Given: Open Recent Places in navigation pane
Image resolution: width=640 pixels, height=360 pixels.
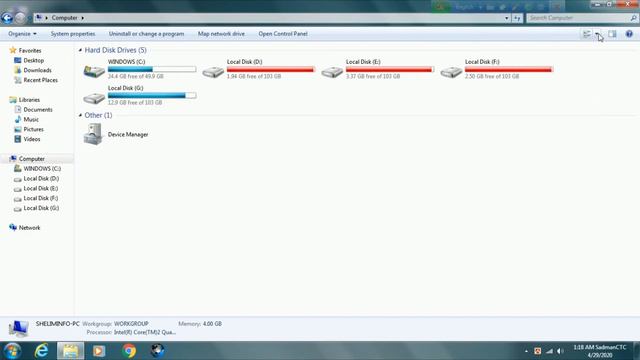Looking at the screenshot, I should click(x=40, y=80).
